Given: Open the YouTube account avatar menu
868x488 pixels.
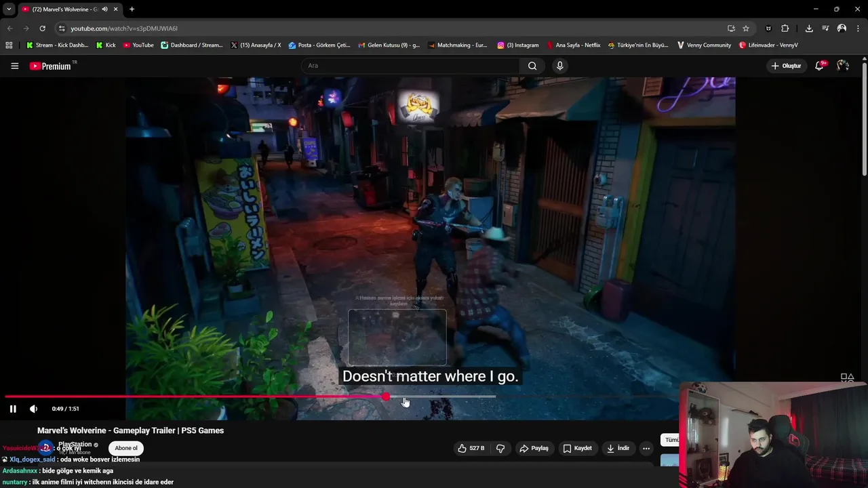Looking at the screenshot, I should click(x=843, y=66).
